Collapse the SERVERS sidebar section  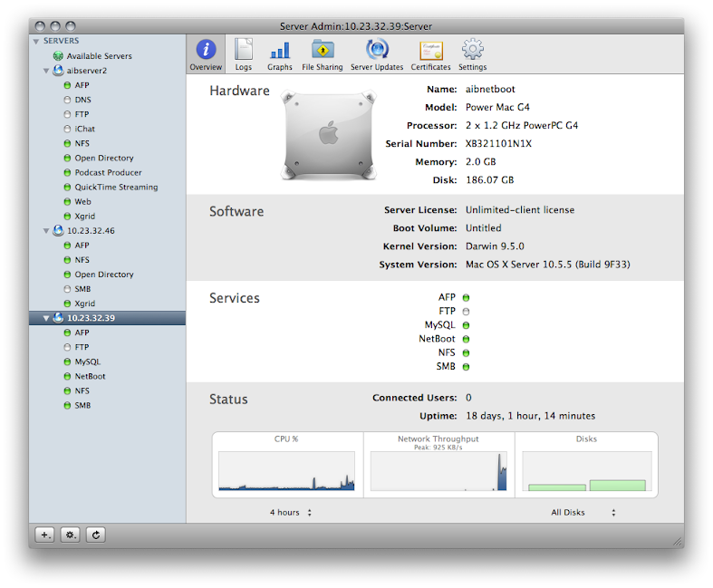pyautogui.click(x=36, y=42)
